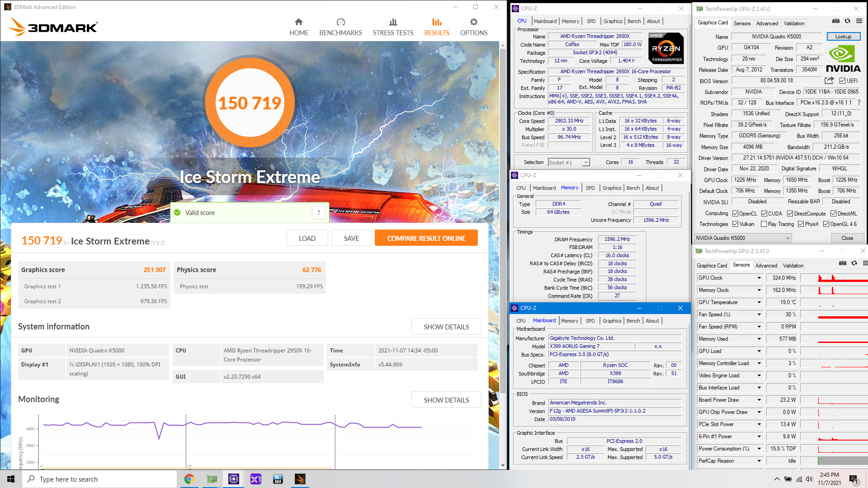Click the LOAD button in 3DMark

(307, 238)
